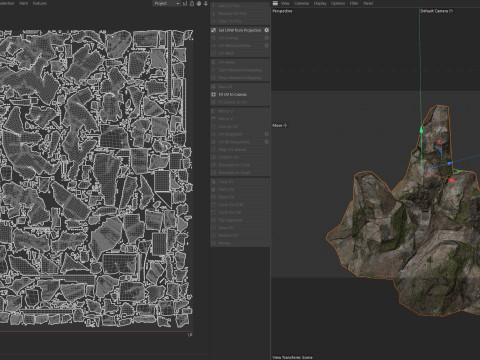Click Store UV command
Screen dimensions: 480x360
coord(240,228)
